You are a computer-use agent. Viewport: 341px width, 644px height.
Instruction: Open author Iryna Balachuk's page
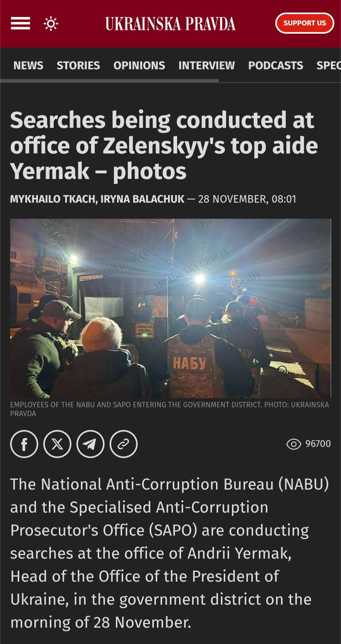point(142,199)
